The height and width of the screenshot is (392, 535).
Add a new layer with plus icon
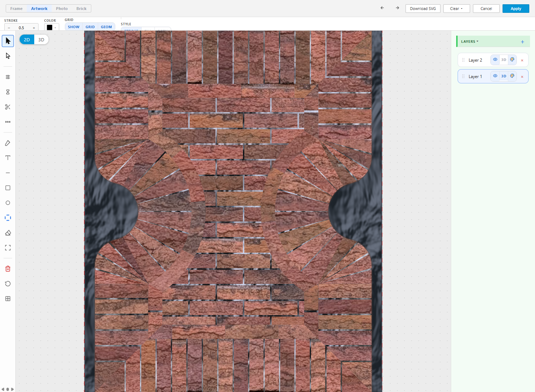pyautogui.click(x=523, y=42)
